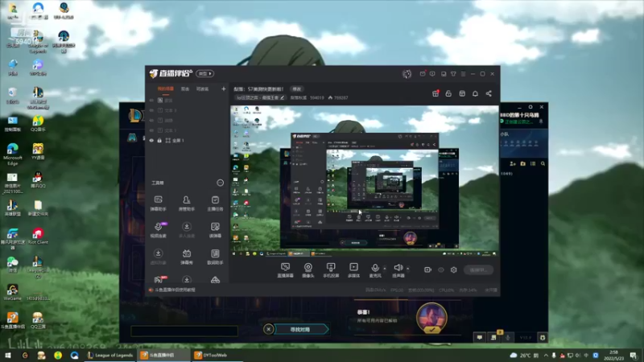The height and width of the screenshot is (362, 644).
Task: Open the 弹幕秀 tool
Action: click(x=187, y=257)
